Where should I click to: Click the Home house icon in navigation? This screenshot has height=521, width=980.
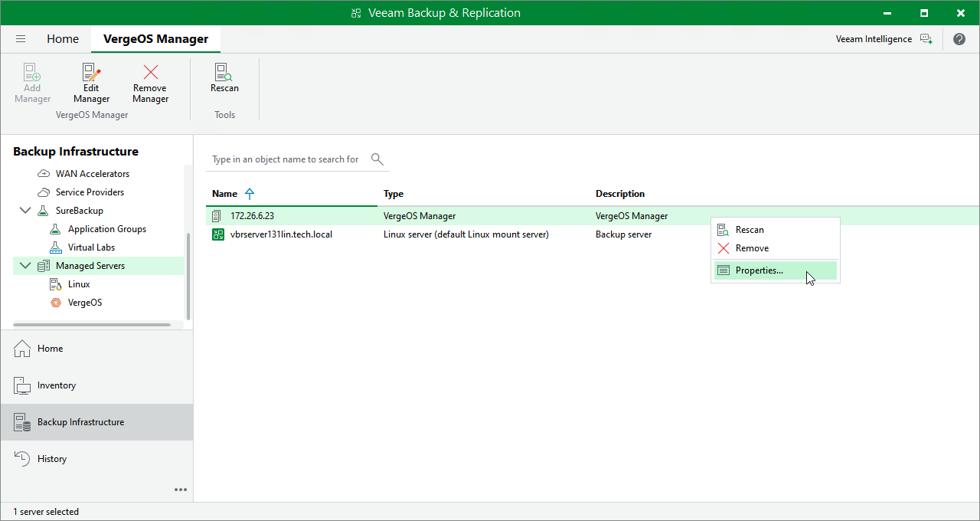point(22,349)
